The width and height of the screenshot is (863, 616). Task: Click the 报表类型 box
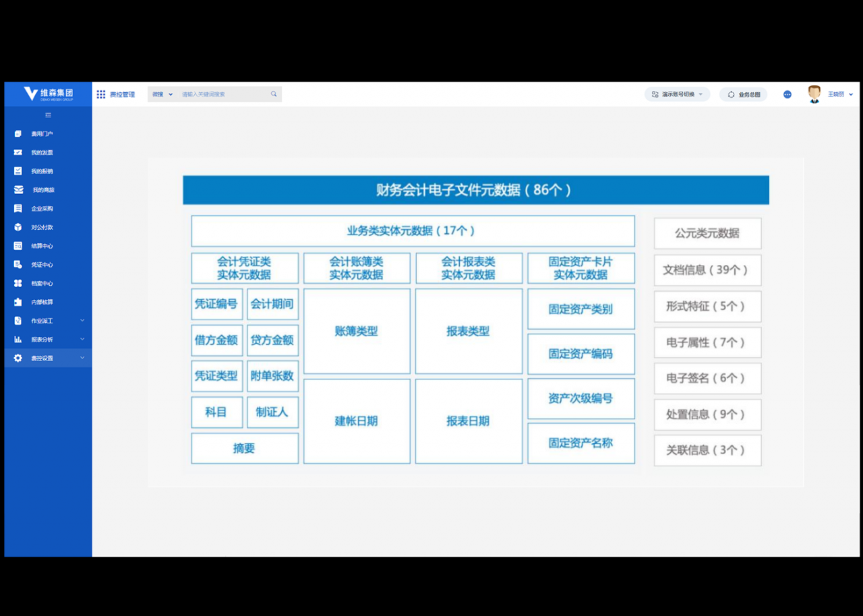coord(469,332)
